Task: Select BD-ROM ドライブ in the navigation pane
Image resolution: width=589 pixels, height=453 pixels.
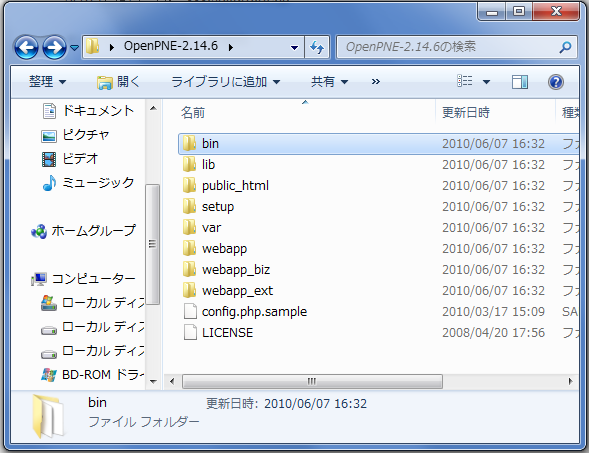Action: pos(92,374)
